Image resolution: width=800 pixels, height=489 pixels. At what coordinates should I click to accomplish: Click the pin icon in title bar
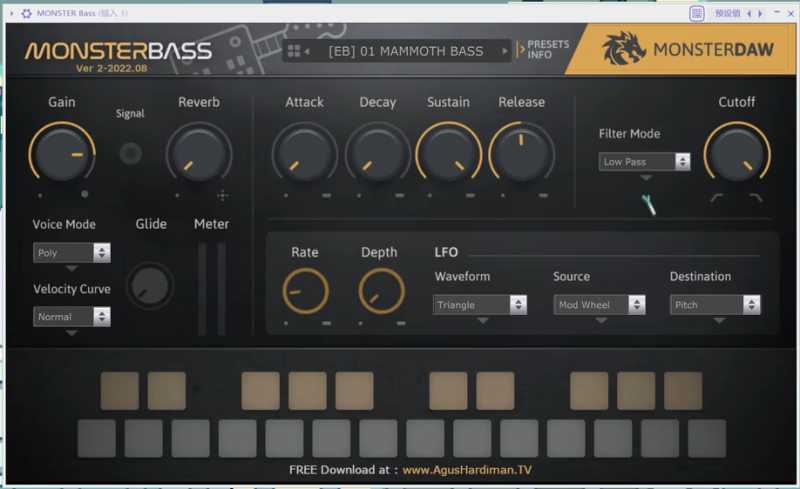(697, 12)
